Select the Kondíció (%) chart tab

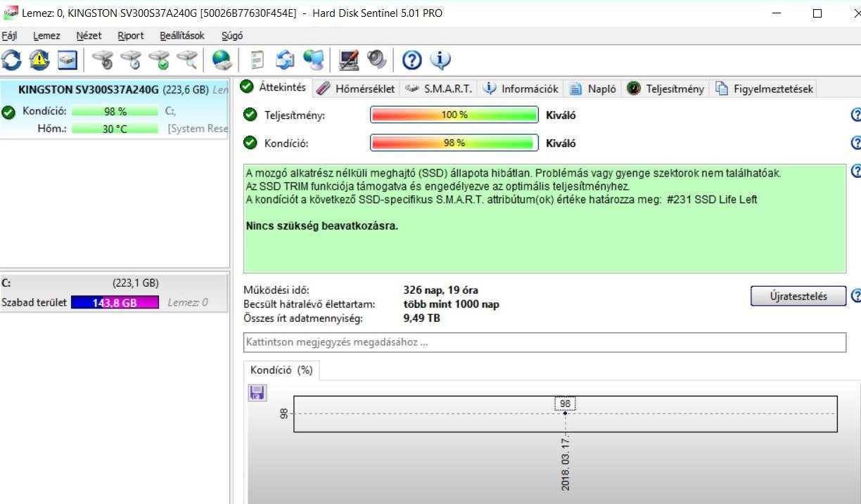point(281,370)
